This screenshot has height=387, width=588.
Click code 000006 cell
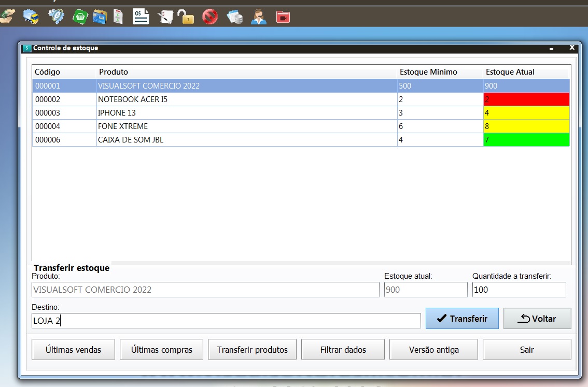click(x=64, y=140)
